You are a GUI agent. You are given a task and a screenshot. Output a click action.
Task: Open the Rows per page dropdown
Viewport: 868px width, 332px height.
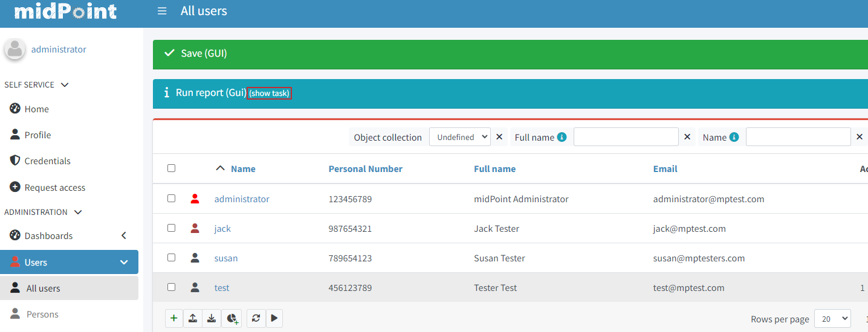(832, 319)
